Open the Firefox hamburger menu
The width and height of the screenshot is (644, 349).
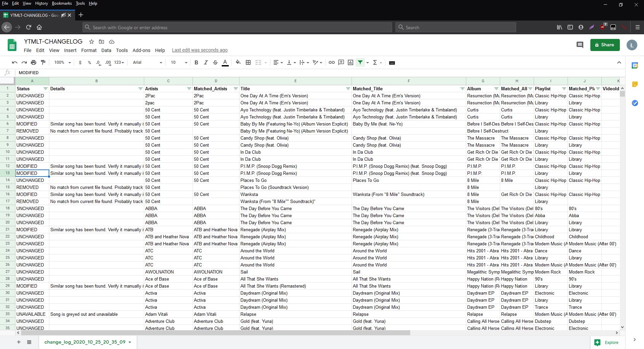[637, 27]
